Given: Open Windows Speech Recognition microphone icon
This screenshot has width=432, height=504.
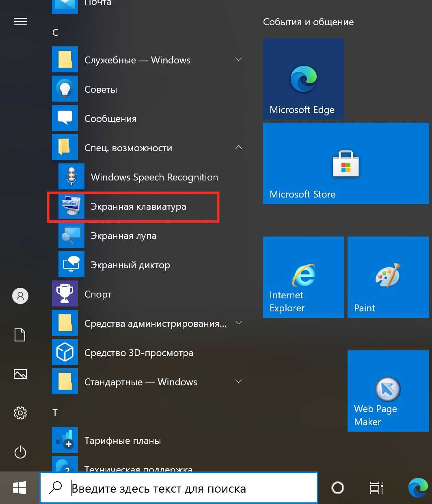Looking at the screenshot, I should pyautogui.click(x=71, y=177).
